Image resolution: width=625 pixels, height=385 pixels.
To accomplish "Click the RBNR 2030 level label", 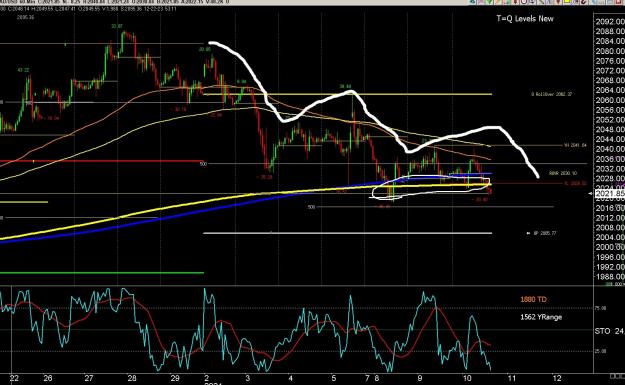I will [x=562, y=173].
